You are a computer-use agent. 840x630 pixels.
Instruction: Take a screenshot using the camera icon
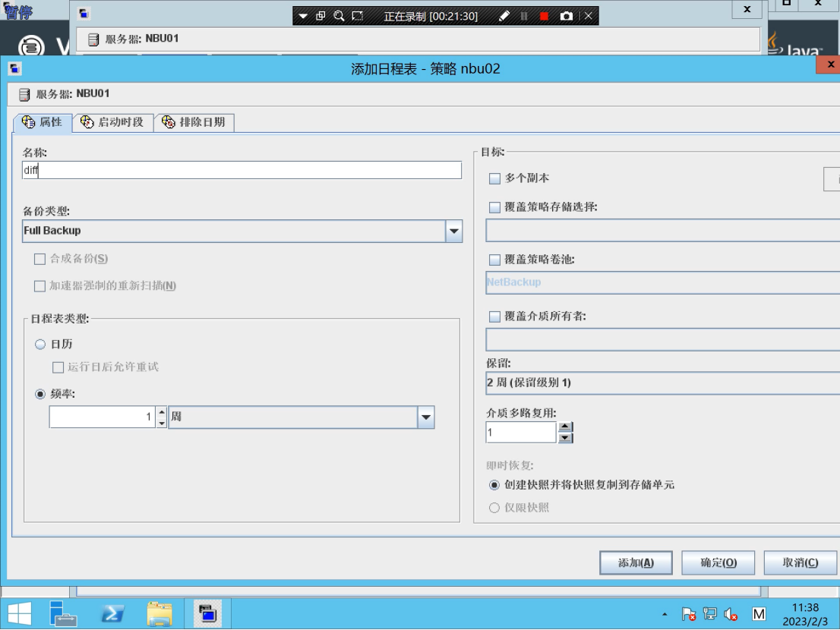click(x=567, y=14)
